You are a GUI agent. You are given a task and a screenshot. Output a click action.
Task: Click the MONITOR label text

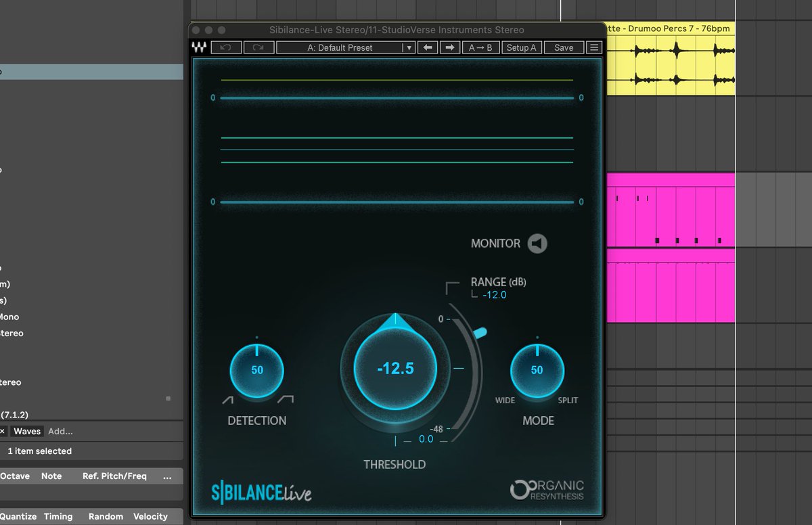(x=495, y=244)
